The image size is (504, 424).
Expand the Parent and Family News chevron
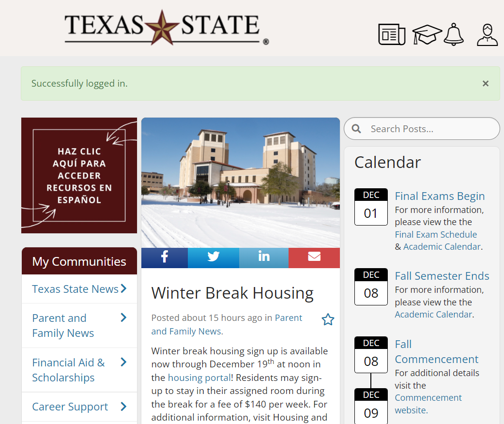[x=123, y=318]
